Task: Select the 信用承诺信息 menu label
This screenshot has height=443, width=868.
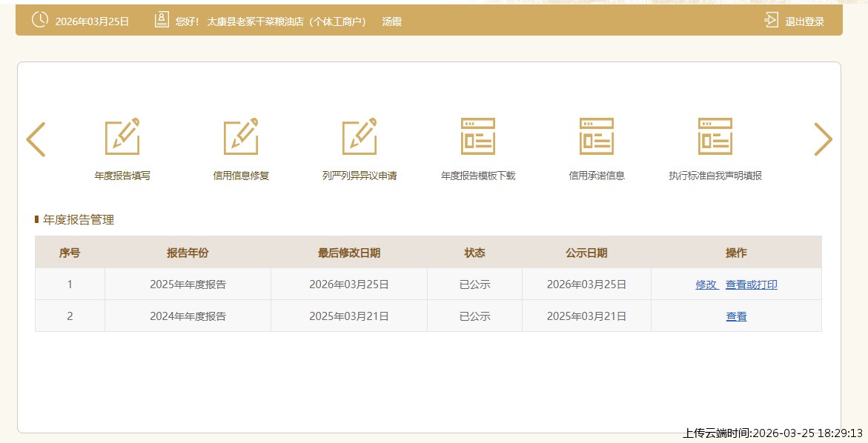Action: [x=597, y=176]
